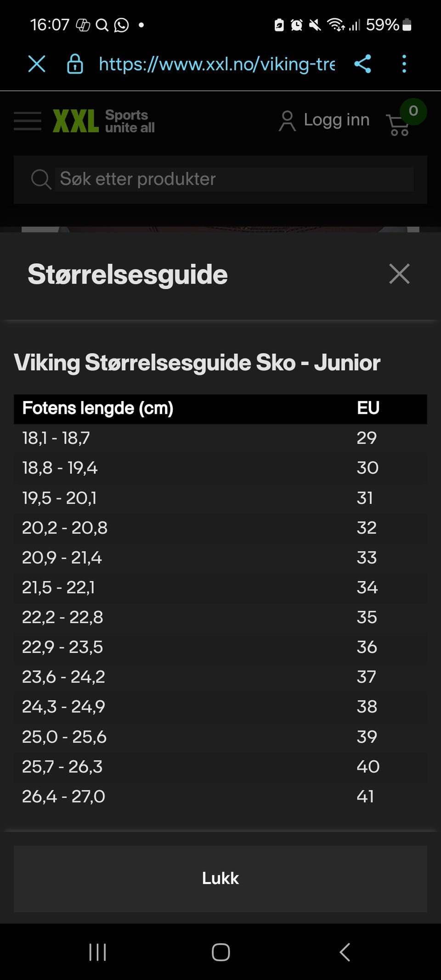Tap the Logg inn user icon
The height and width of the screenshot is (980, 441).
(287, 121)
